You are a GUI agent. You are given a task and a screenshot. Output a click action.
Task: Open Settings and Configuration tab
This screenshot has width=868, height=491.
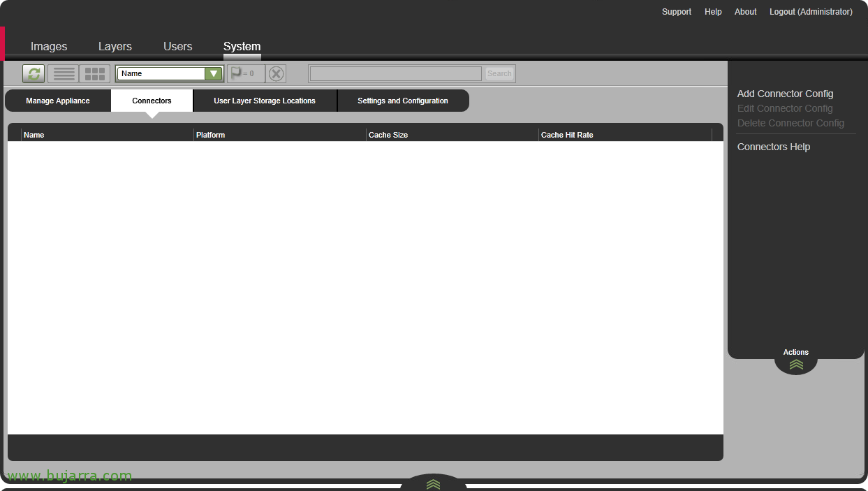[x=403, y=101]
